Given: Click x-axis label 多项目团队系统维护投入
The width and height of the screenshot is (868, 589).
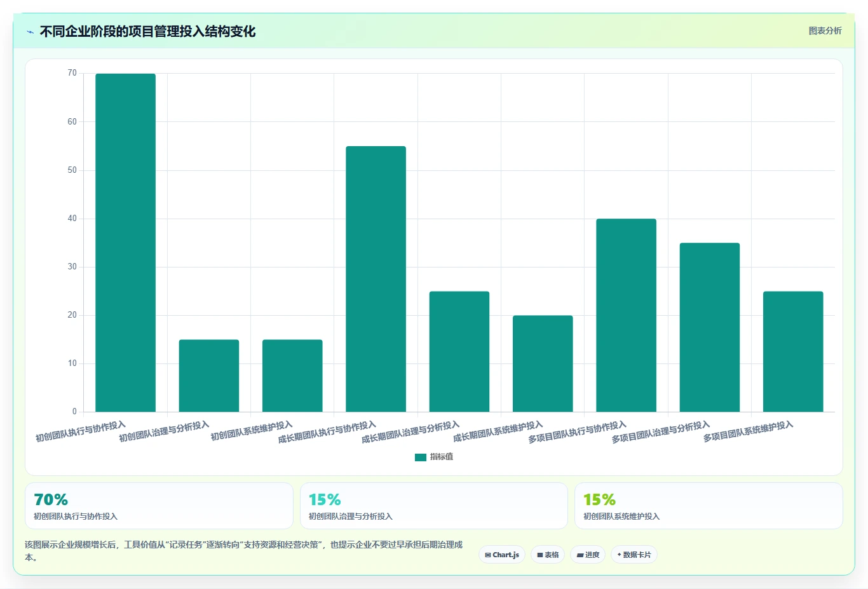Looking at the screenshot, I should point(749,431).
